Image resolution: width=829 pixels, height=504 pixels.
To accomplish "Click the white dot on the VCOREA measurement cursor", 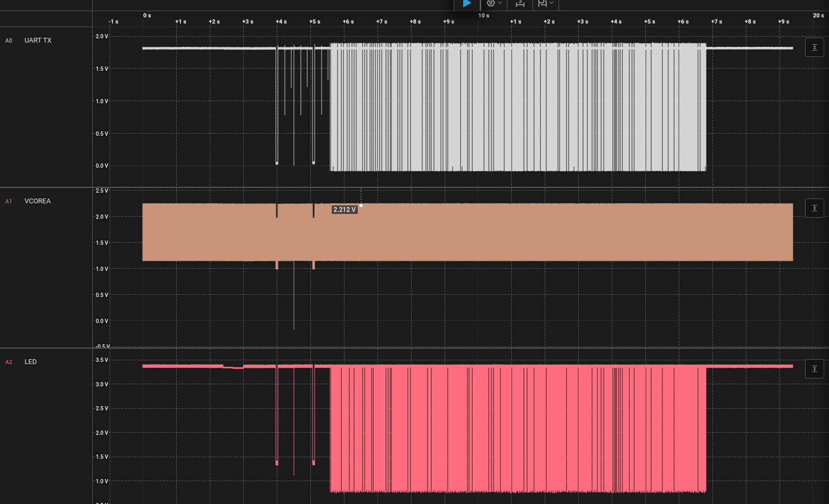I will (361, 205).
